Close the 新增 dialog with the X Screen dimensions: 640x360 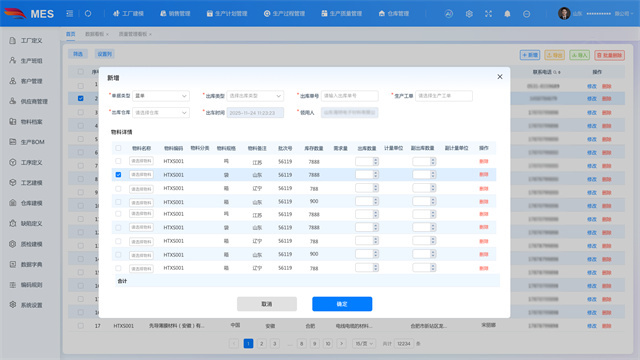click(500, 77)
